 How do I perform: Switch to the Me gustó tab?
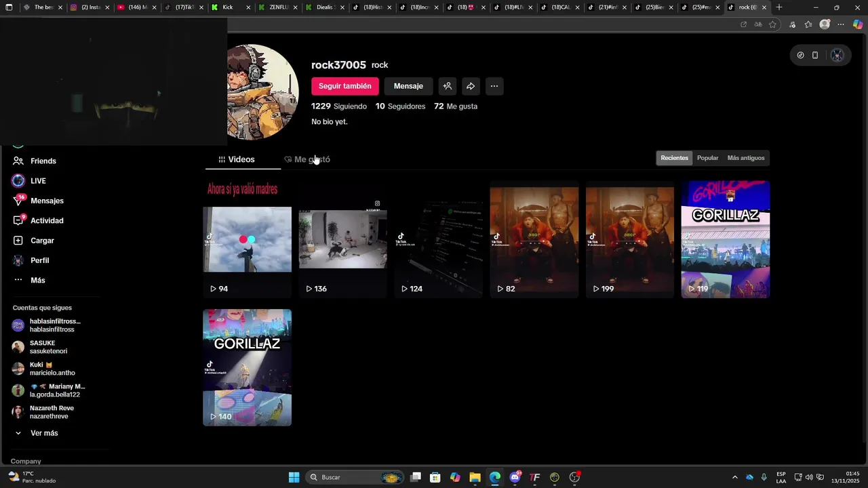(x=307, y=159)
